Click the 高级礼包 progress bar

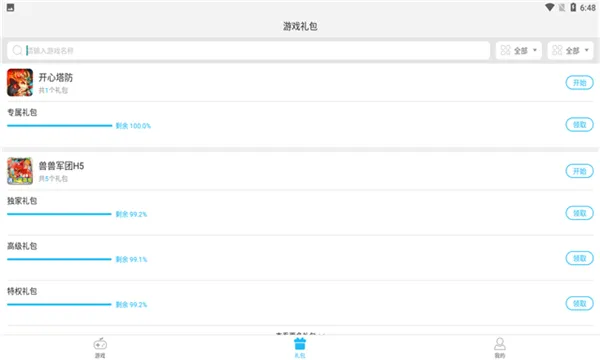[59, 259]
